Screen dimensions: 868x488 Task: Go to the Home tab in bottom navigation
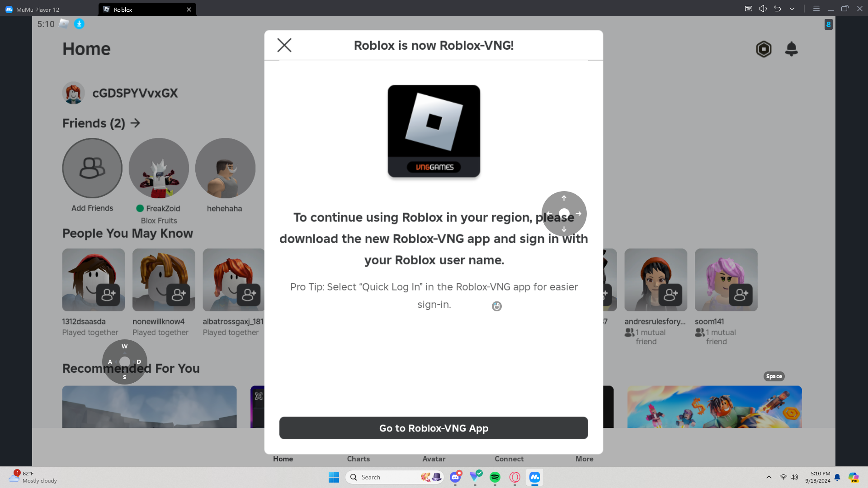coord(283,459)
